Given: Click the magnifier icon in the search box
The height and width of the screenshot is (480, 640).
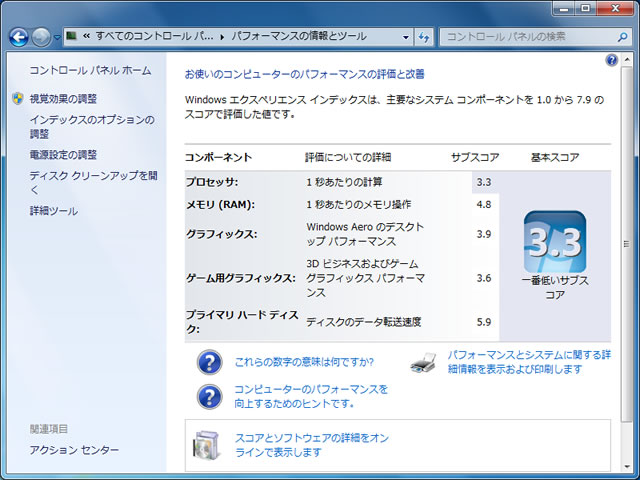Looking at the screenshot, I should coord(620,38).
